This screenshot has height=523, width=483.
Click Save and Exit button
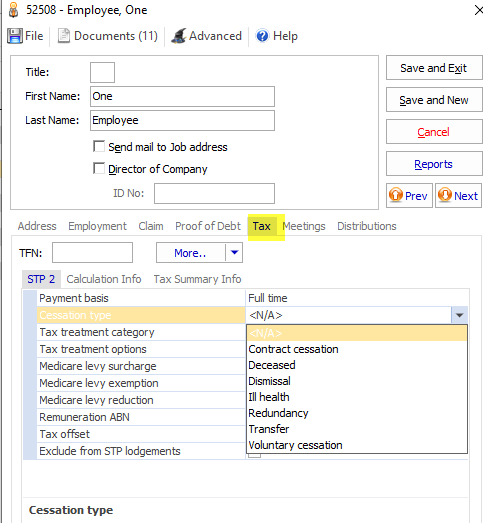tap(434, 68)
